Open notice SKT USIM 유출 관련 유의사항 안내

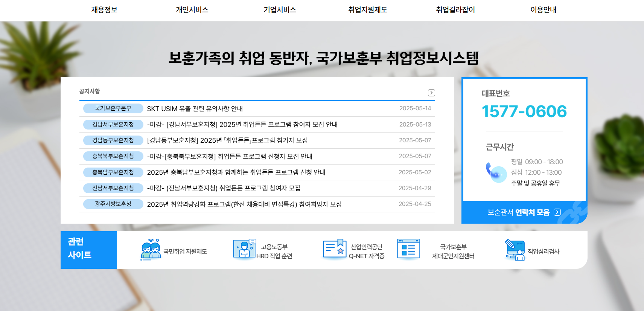195,108
